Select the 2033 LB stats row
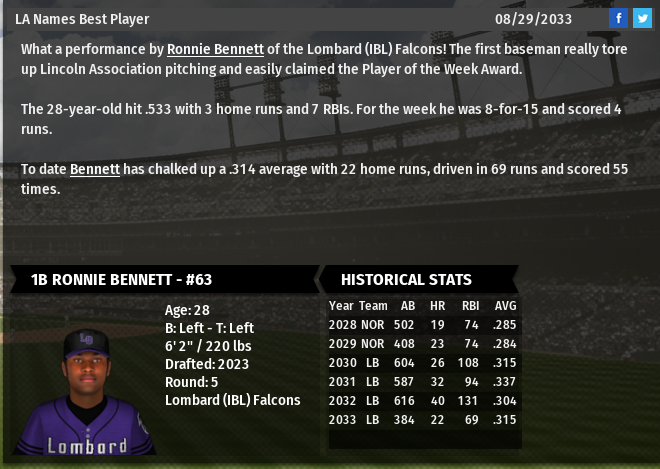 click(x=424, y=419)
